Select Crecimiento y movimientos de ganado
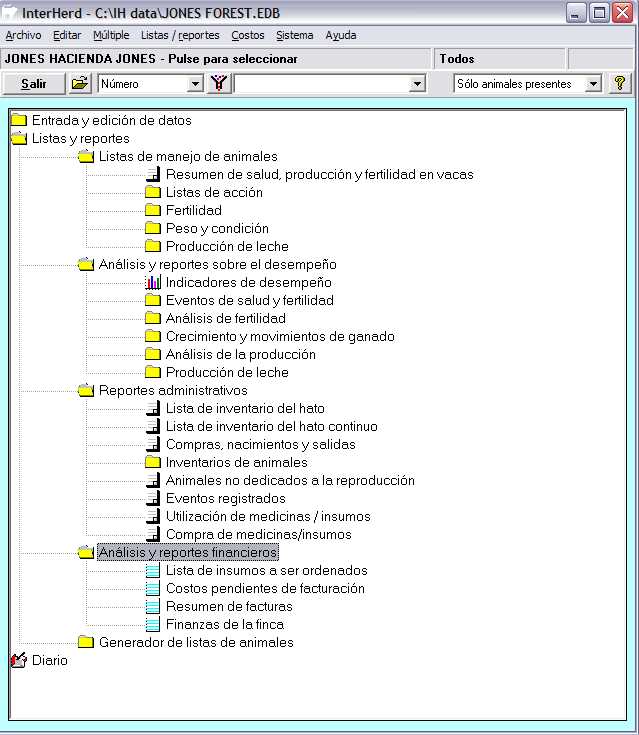 (280, 336)
